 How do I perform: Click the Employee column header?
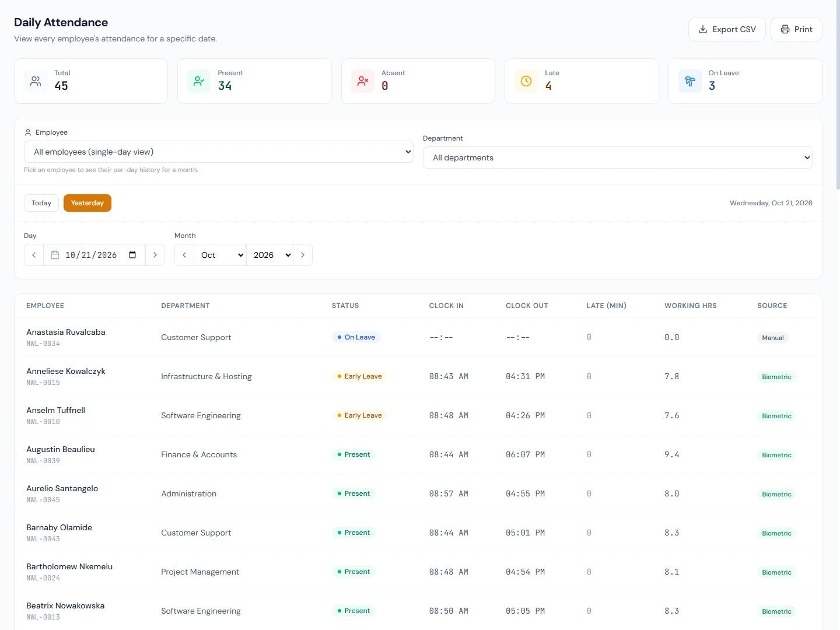[x=45, y=306]
